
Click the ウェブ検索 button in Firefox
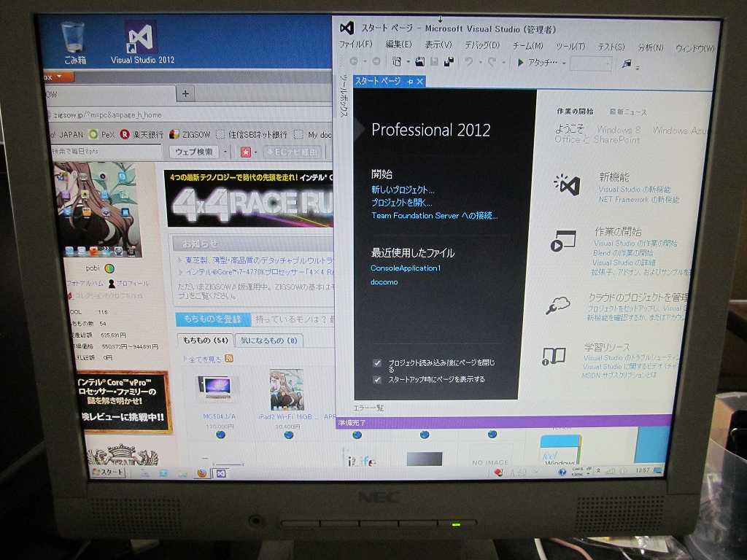[194, 152]
